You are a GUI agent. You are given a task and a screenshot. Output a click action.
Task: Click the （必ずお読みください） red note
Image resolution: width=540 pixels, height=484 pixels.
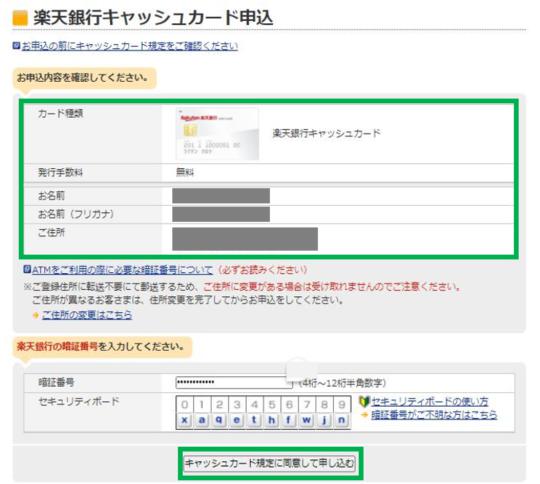click(x=262, y=270)
